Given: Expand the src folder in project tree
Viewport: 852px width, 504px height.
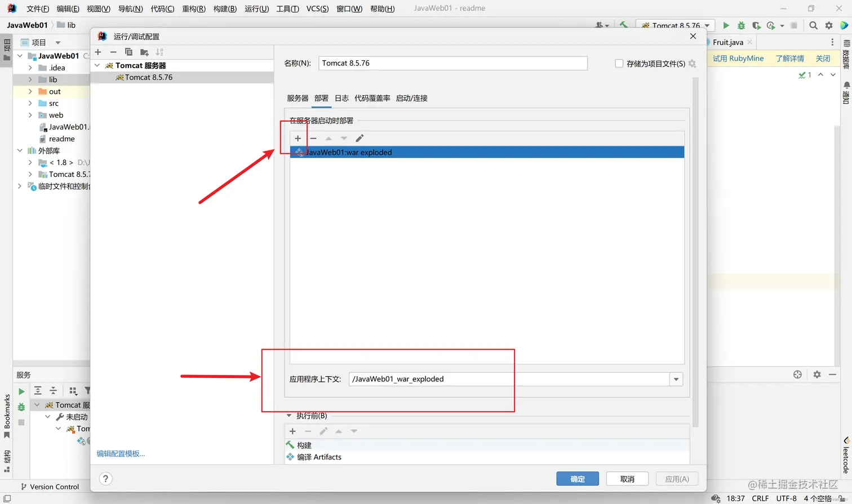Looking at the screenshot, I should tap(30, 103).
